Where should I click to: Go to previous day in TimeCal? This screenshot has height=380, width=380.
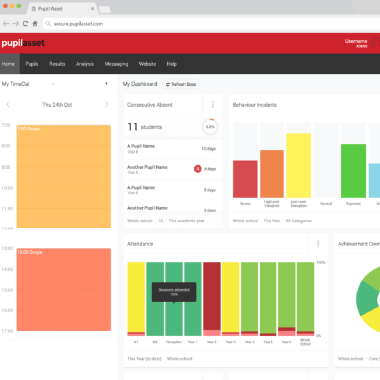(8, 105)
